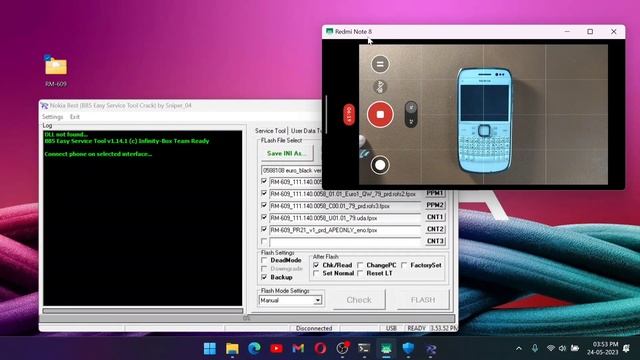Open YouTube from the taskbar
640x360 pixels.
tap(276, 349)
